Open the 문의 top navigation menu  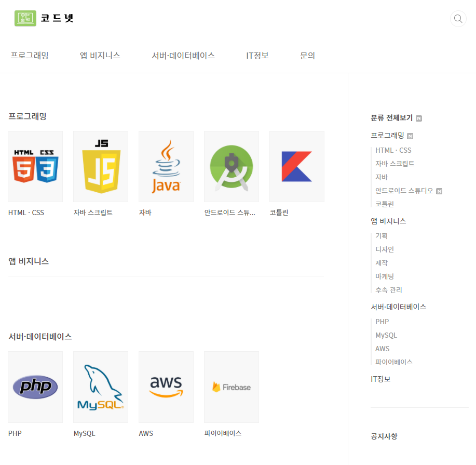(x=307, y=56)
